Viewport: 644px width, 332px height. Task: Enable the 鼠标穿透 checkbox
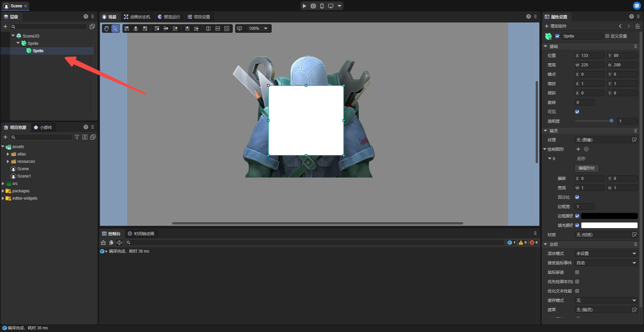[577, 272]
